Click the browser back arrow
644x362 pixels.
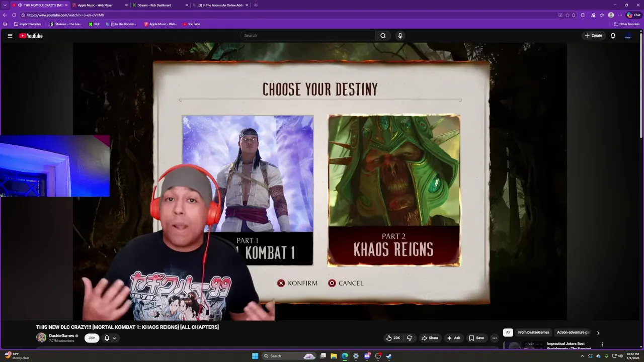tap(5, 15)
